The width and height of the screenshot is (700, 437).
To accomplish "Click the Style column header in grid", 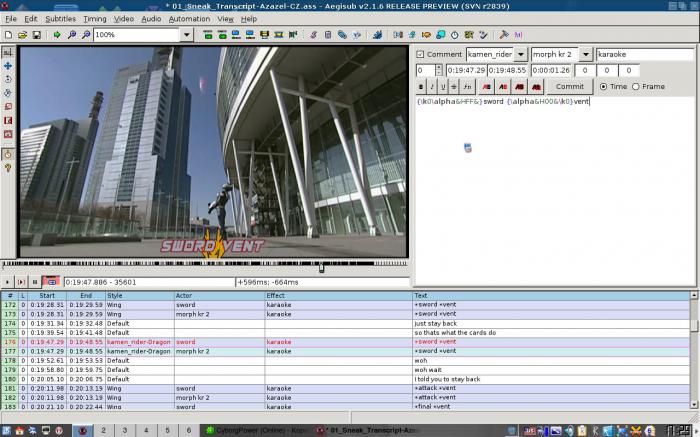I will (139, 295).
